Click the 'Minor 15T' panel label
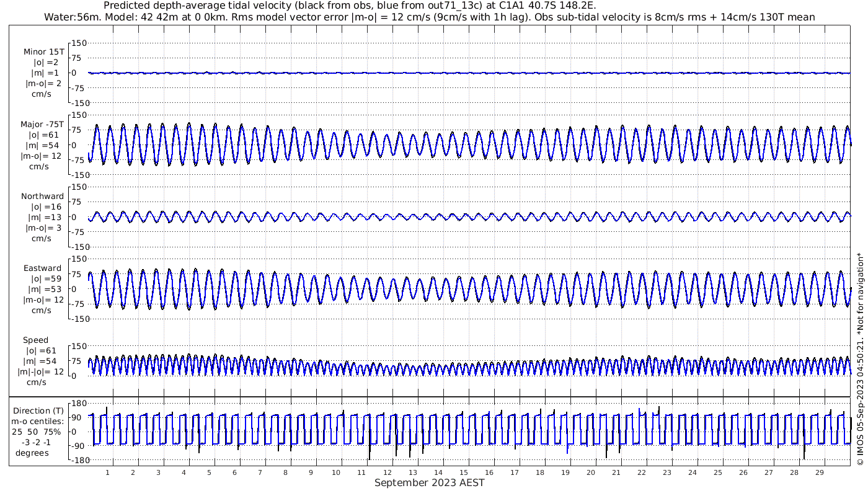This screenshot has height=496, width=868. coord(43,51)
